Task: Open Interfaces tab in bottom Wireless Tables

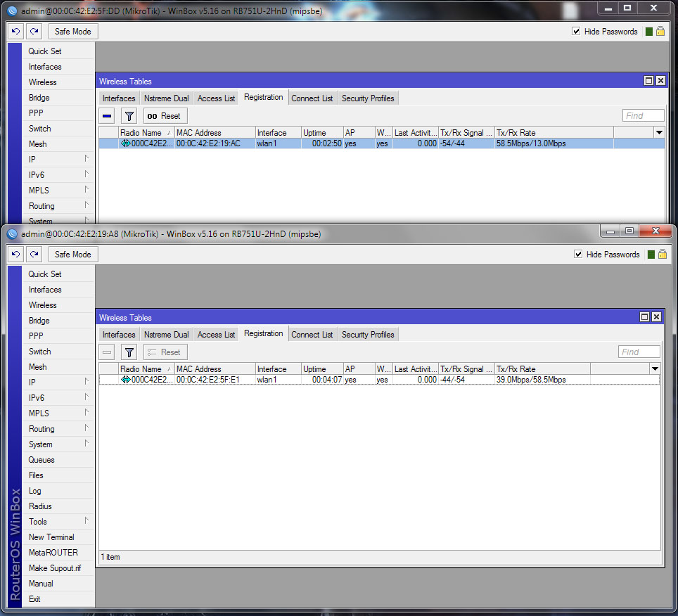Action: pos(119,335)
